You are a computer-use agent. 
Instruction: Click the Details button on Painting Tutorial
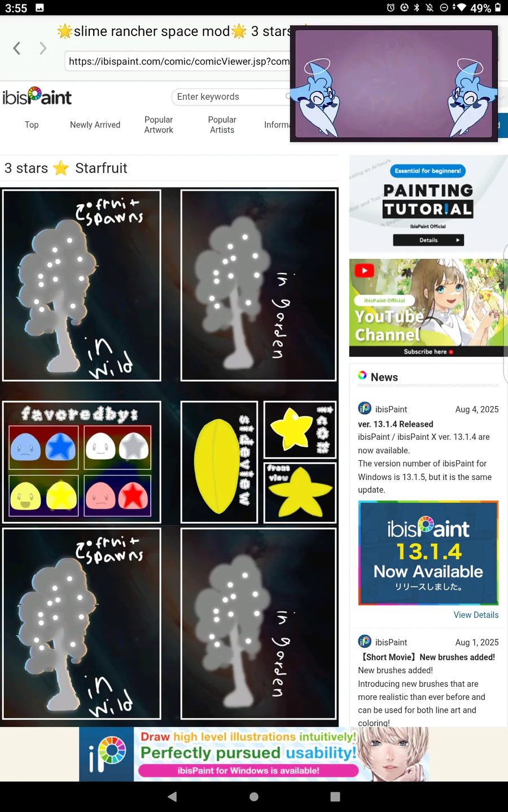point(428,240)
